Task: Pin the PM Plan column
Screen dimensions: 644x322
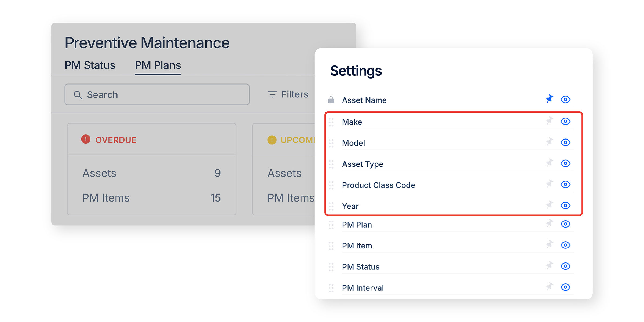Action: [550, 223]
